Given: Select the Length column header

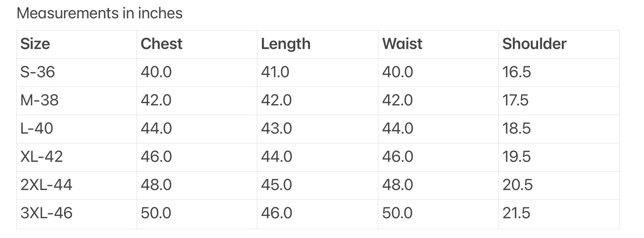Looking at the screenshot, I should click(286, 44).
